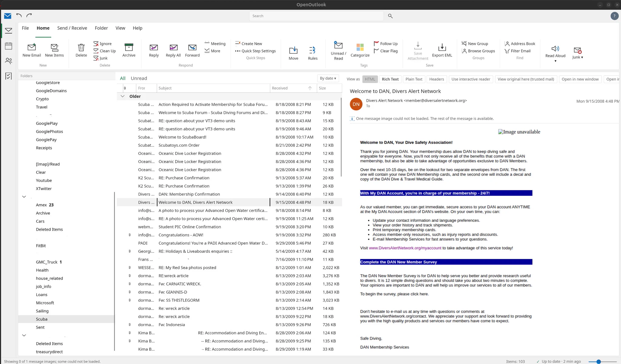Open the tasks sidebar icon
Image resolution: width=621 pixels, height=364 pixels.
(x=8, y=76)
